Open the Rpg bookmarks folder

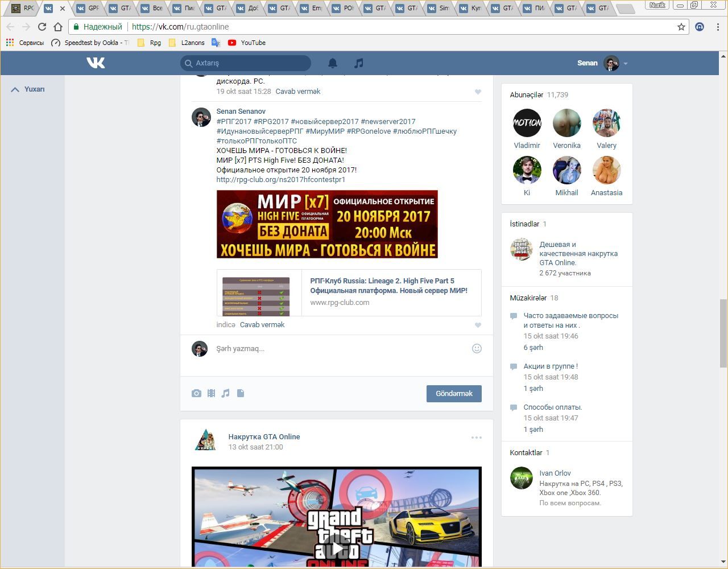click(150, 43)
